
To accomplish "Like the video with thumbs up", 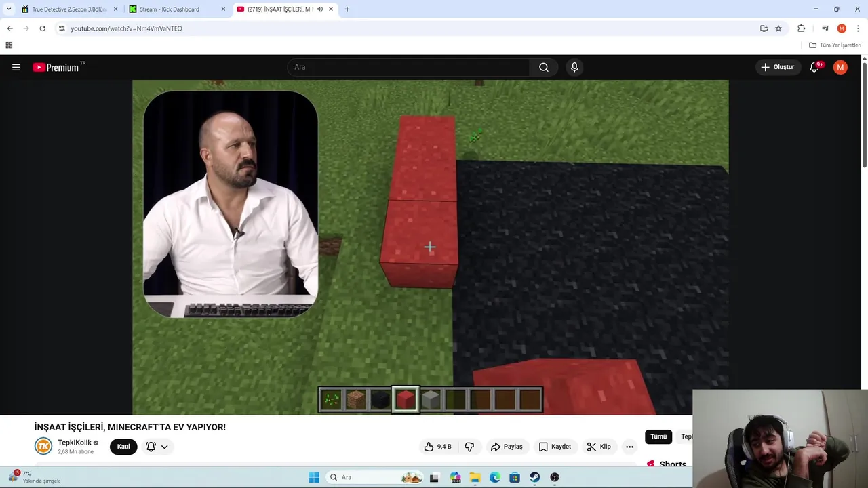I will click(437, 447).
